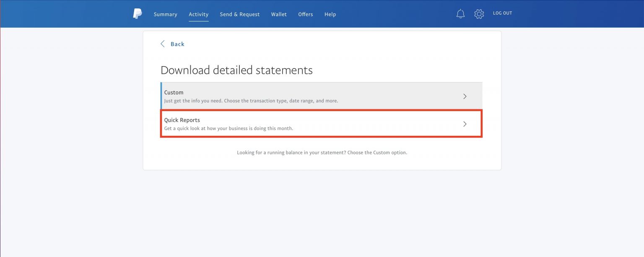Click the running balance hint text

click(x=322, y=153)
